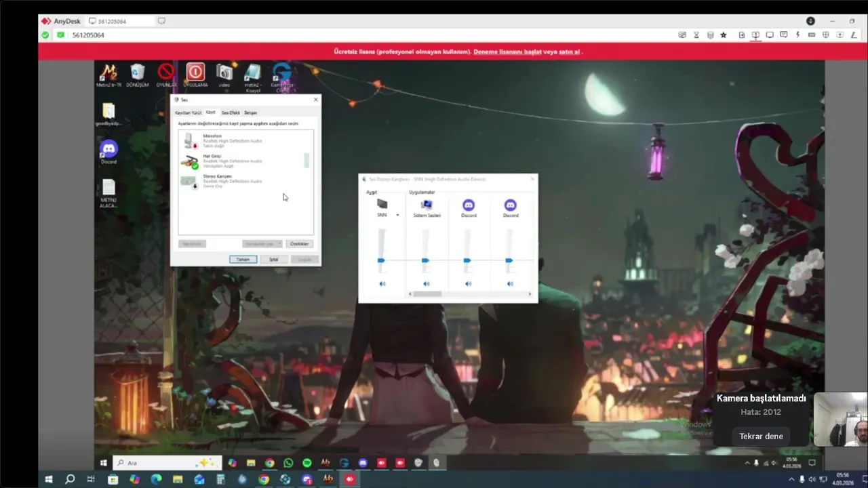Click the AnyDesk favorite star icon
This screenshot has height=488, width=868.
coord(724,35)
